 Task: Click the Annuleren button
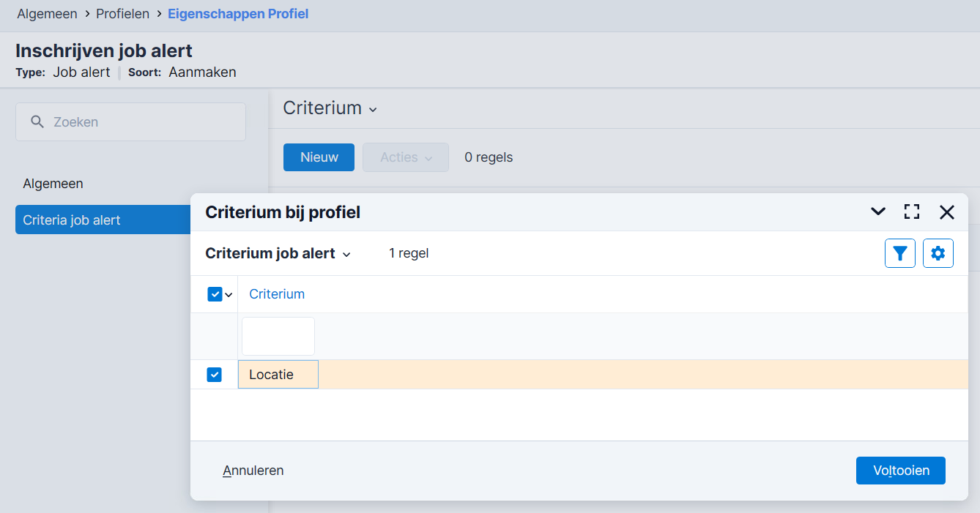(253, 471)
